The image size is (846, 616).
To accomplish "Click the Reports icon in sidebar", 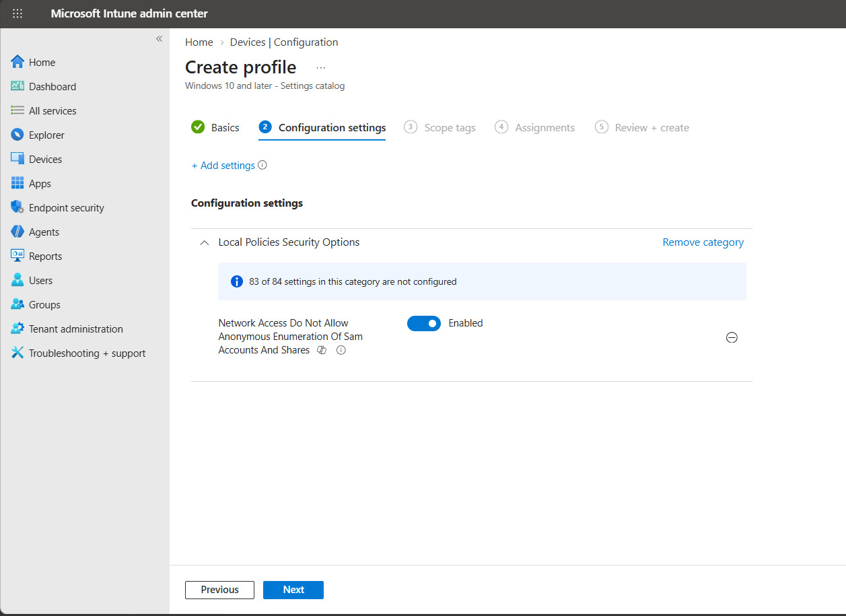I will [17, 256].
